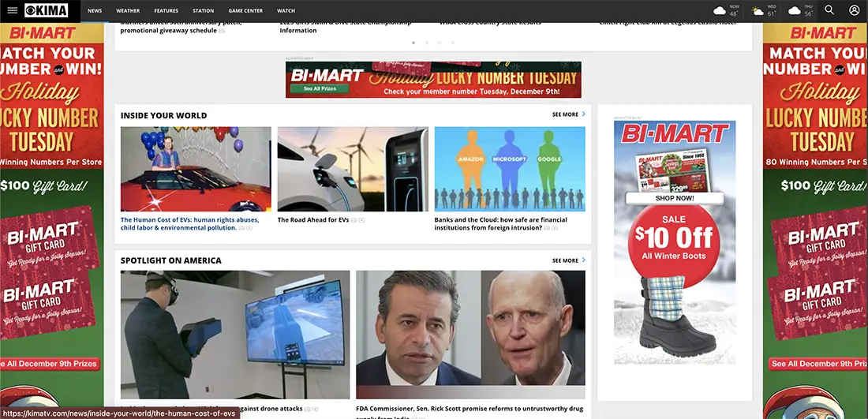Open the Game Center menu item
This screenshot has height=419, width=868.
point(245,10)
